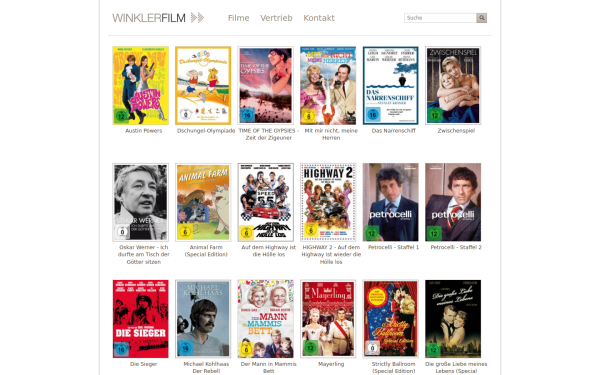This screenshot has height=375, width=600.
Task: Click the Der Mann in Mammis Bett title
Action: pos(269,367)
